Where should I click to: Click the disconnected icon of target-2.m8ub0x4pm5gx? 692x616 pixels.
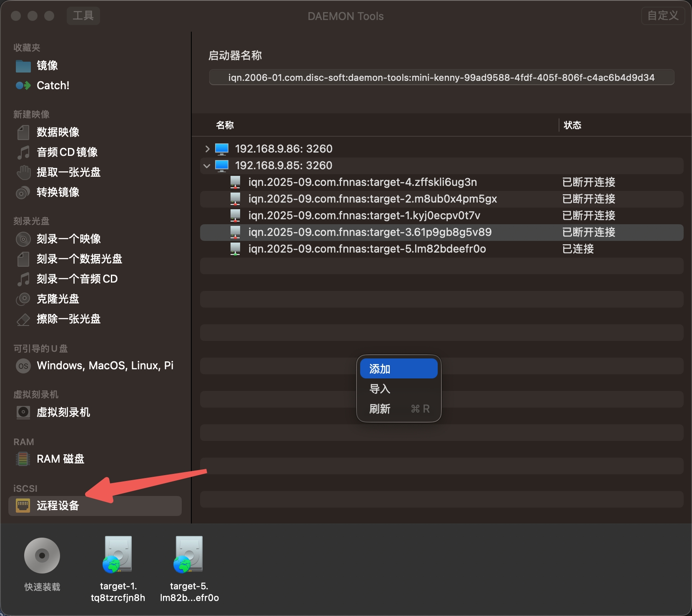236,199
